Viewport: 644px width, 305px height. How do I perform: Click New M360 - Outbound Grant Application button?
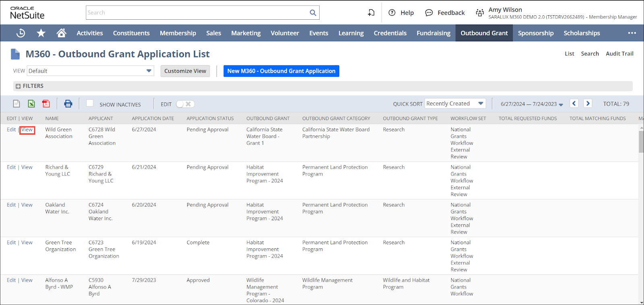click(281, 71)
